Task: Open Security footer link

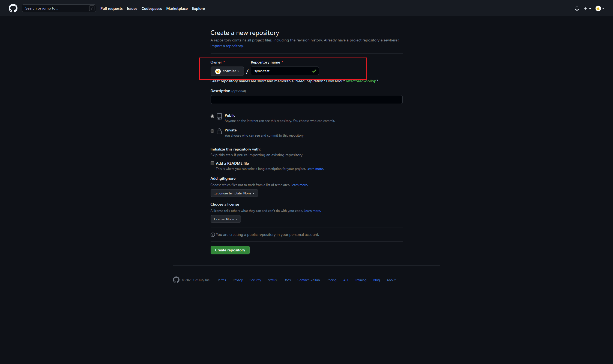Action: tap(255, 280)
